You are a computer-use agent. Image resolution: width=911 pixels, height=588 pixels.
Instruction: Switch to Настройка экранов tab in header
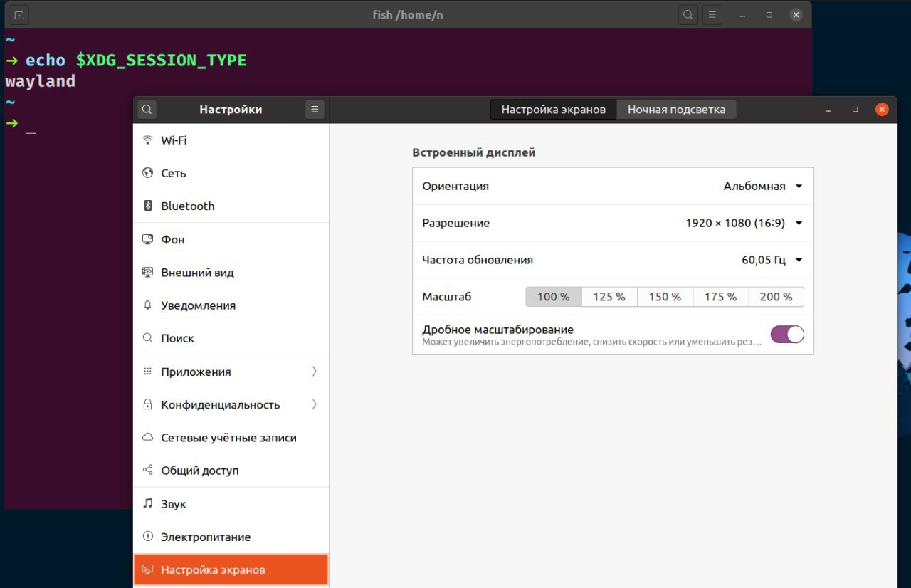(554, 110)
